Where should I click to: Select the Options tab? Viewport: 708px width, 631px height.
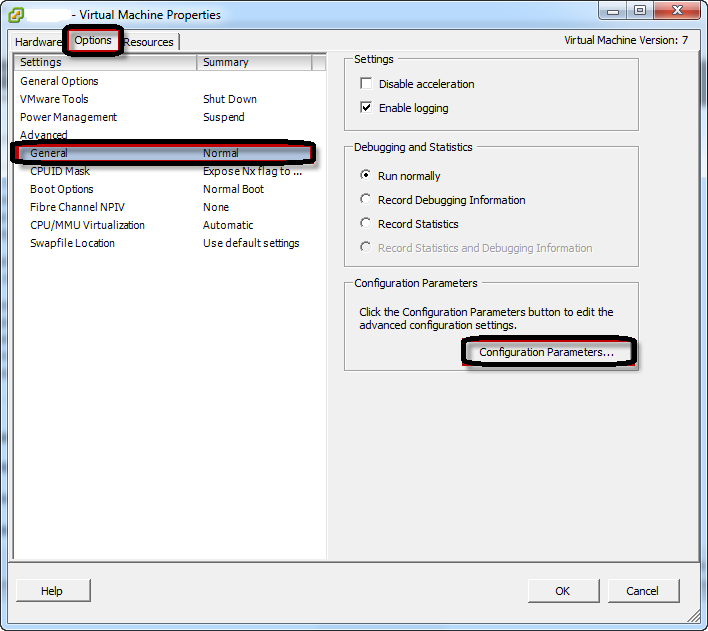[93, 41]
